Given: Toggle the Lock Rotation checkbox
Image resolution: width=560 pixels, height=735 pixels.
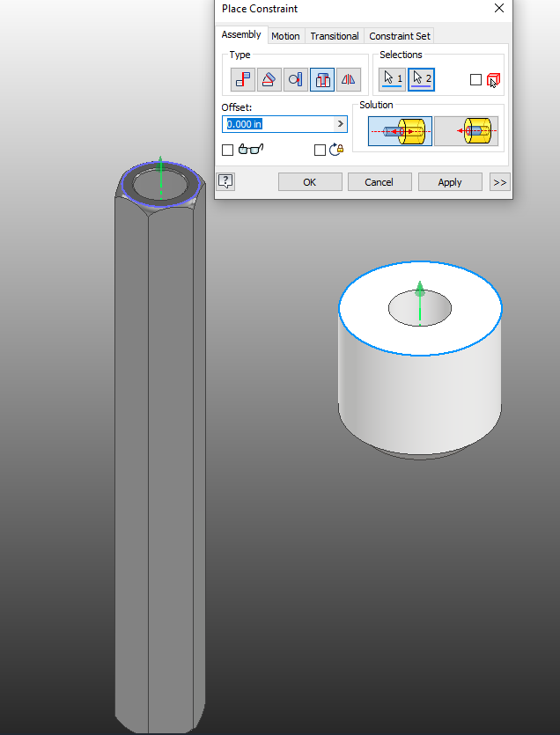Looking at the screenshot, I should tap(320, 150).
